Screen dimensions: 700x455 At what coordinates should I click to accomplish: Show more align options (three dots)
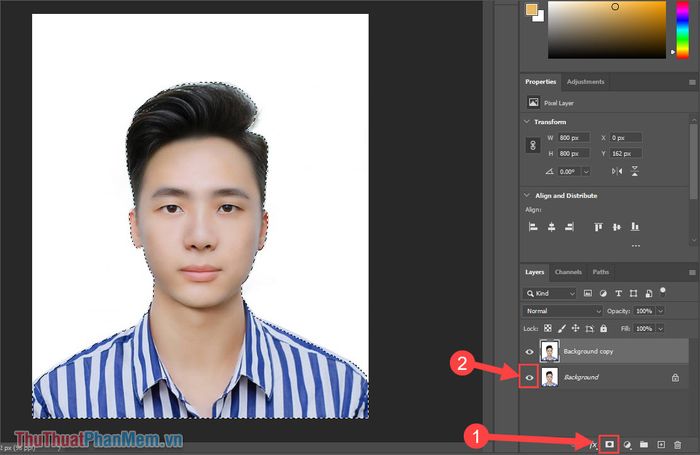click(x=636, y=246)
